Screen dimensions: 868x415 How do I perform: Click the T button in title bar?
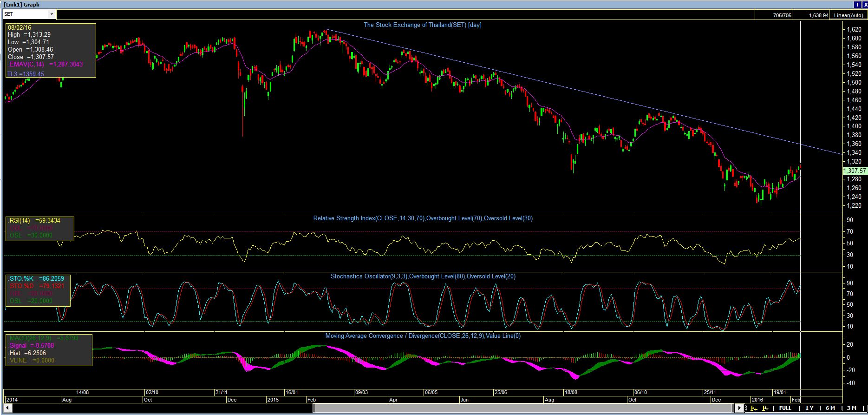pyautogui.click(x=857, y=4)
